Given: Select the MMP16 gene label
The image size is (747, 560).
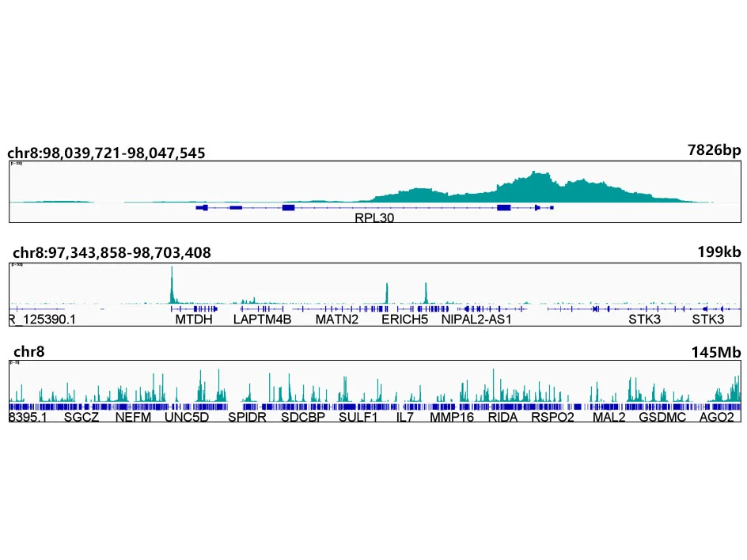Looking at the screenshot, I should 452,417.
